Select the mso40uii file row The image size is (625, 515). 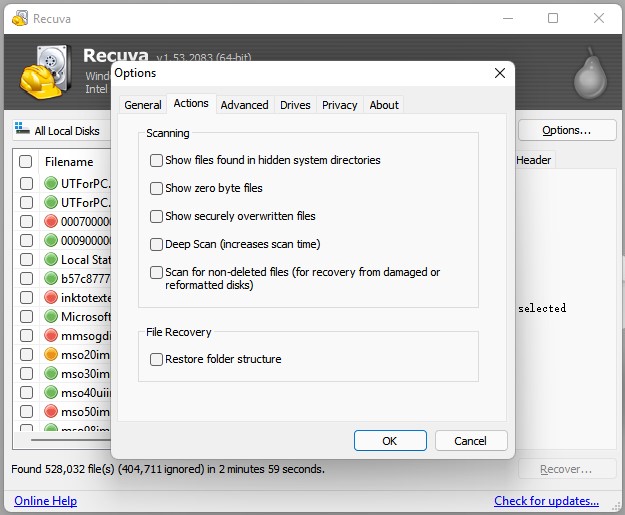tap(63, 392)
